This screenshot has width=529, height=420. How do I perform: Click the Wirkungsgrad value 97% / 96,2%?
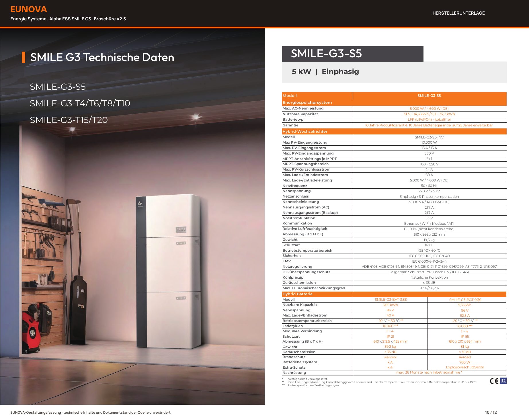(x=429, y=288)
